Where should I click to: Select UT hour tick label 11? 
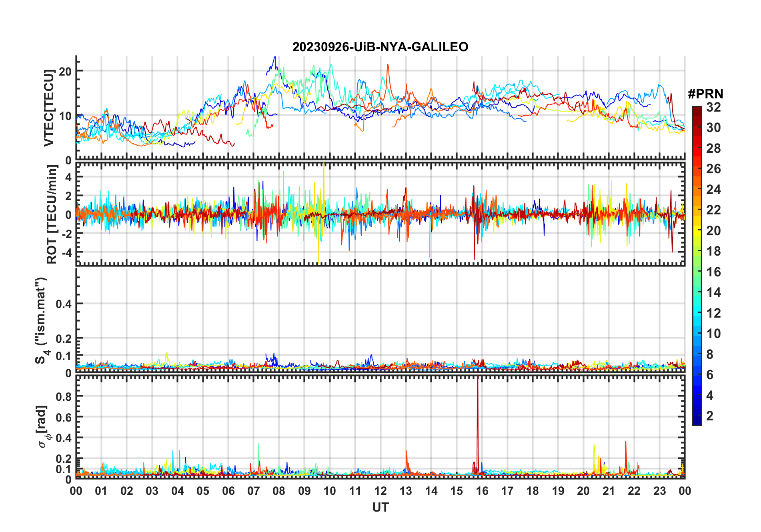point(355,491)
